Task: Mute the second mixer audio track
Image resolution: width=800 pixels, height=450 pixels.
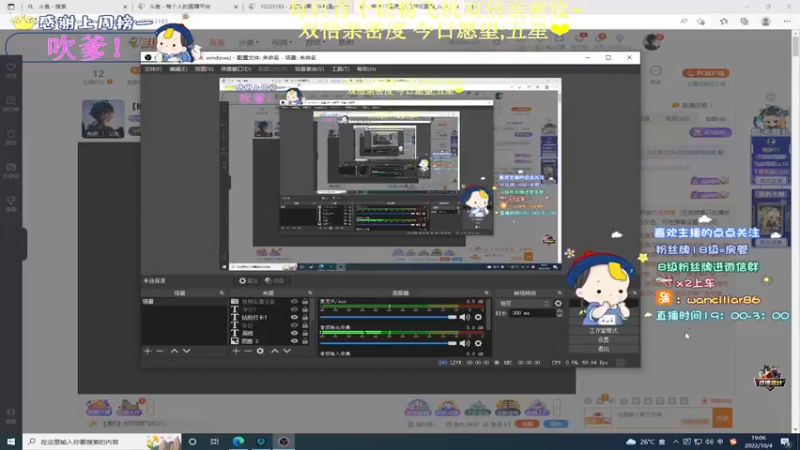Action: click(x=465, y=343)
